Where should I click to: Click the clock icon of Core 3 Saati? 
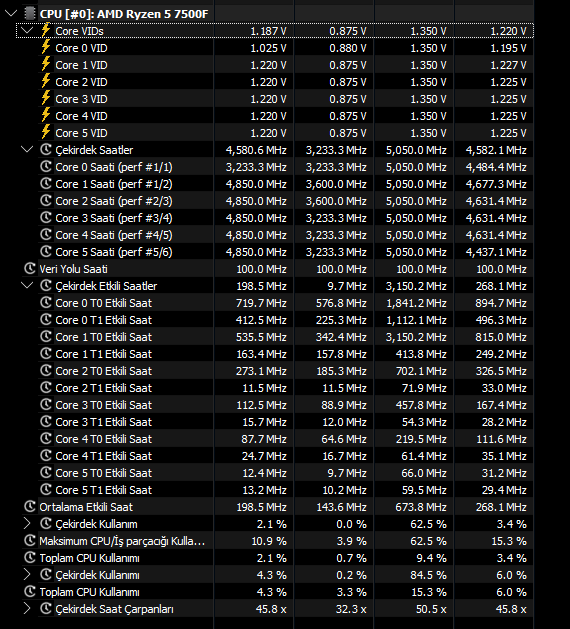tap(46, 217)
